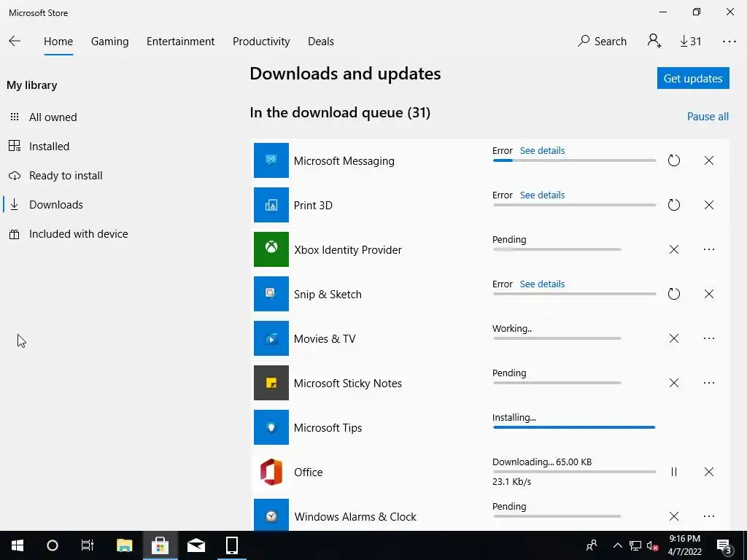Go to the Deals tab
The width and height of the screenshot is (747, 560).
[321, 42]
